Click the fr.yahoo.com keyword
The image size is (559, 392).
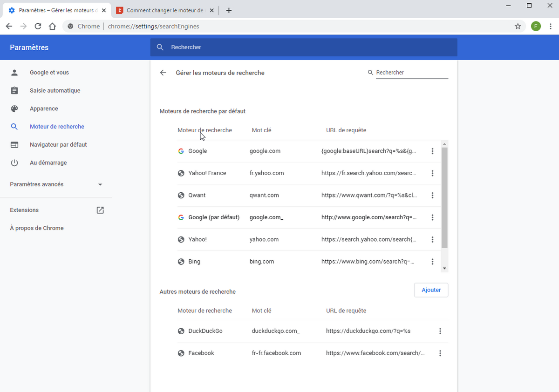[266, 173]
